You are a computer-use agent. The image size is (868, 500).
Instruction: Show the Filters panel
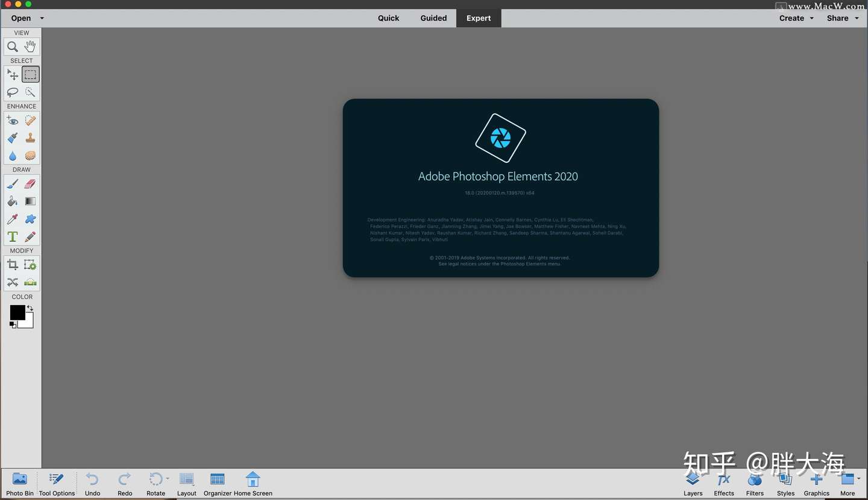(x=755, y=484)
